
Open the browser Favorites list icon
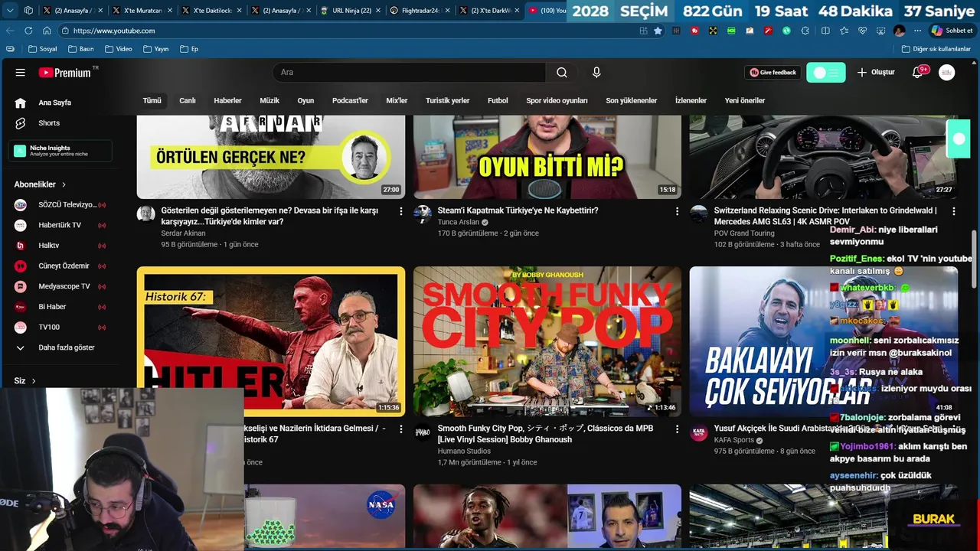[x=844, y=31]
